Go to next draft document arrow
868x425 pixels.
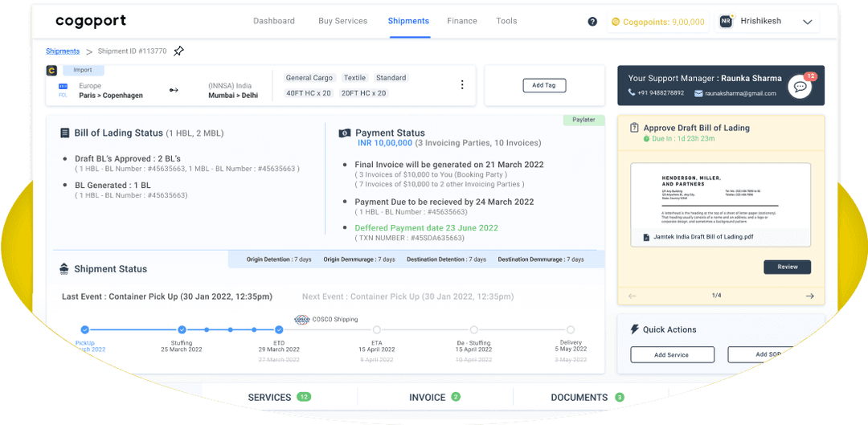click(809, 296)
